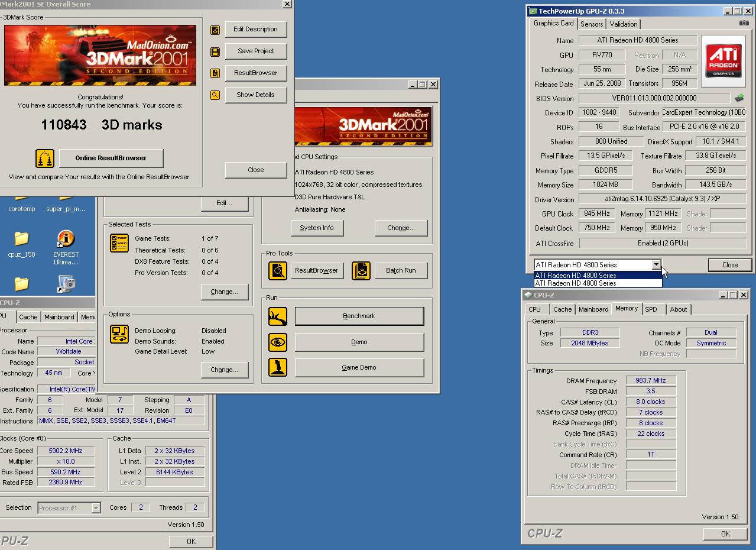The height and width of the screenshot is (550, 756).
Task: Open the Cache tab in right CPU-Z window
Action: click(562, 309)
